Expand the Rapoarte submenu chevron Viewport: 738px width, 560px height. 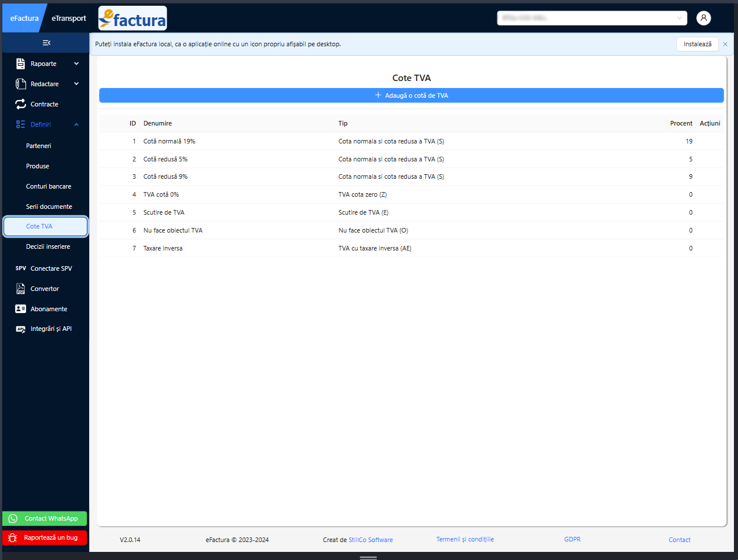76,64
